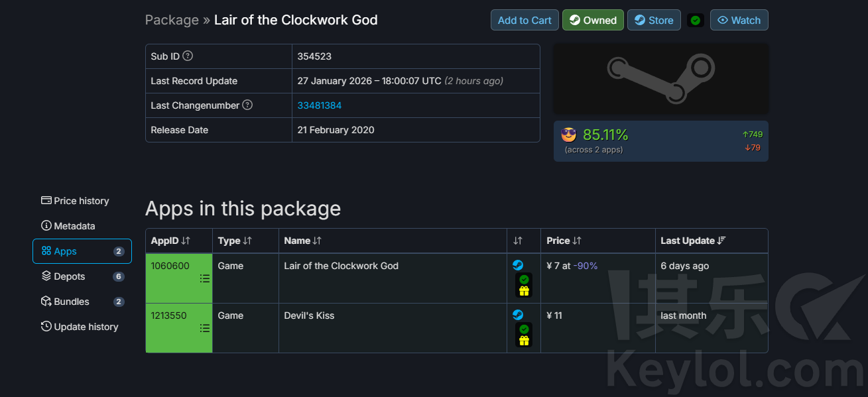Open changenumber 33481384 link
The width and height of the screenshot is (868, 397).
pos(320,105)
